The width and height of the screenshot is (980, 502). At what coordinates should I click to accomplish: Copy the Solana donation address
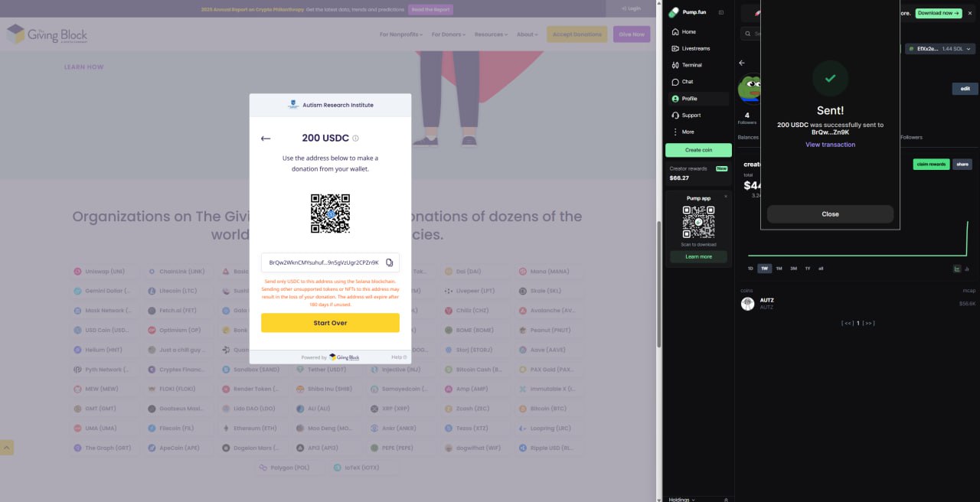pyautogui.click(x=390, y=262)
